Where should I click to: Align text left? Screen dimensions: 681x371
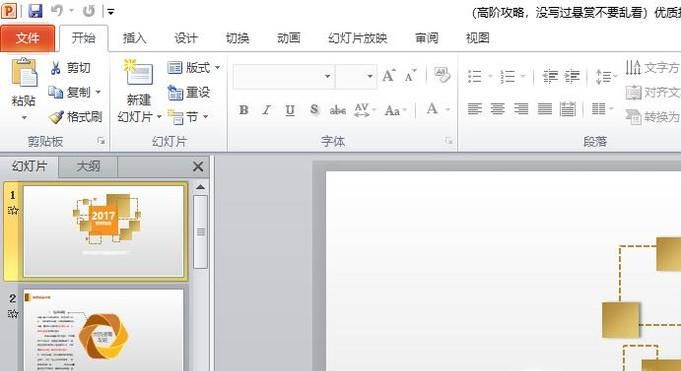475,109
